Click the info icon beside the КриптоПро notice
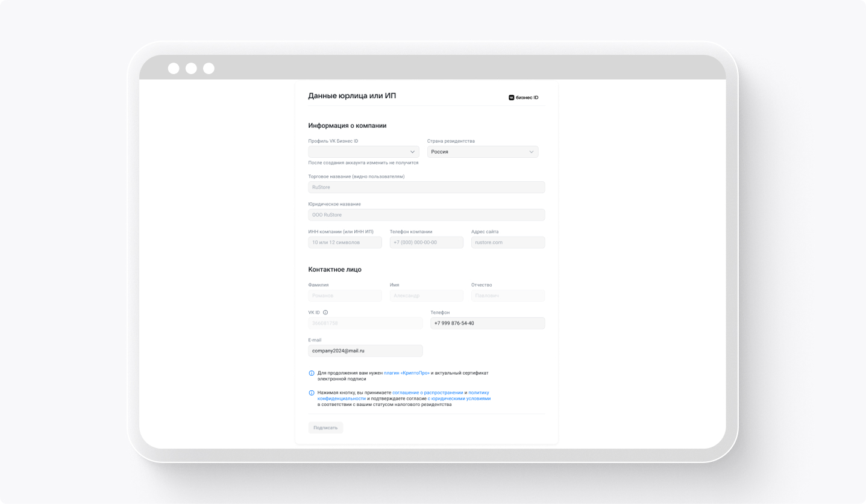The height and width of the screenshot is (504, 866). (x=312, y=373)
